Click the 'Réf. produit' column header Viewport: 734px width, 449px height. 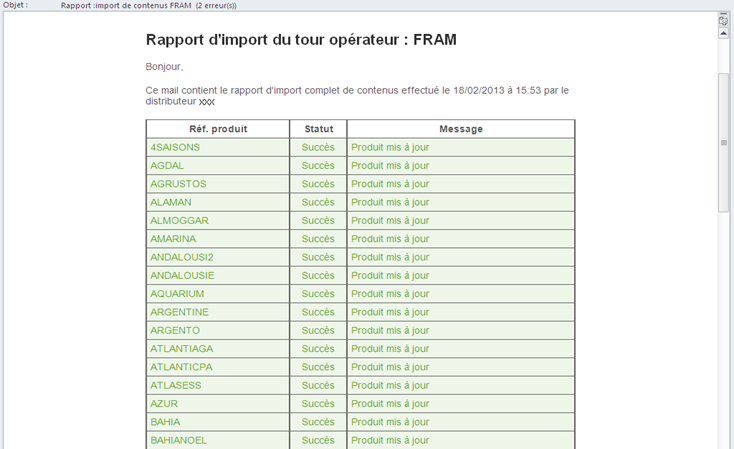pyautogui.click(x=218, y=129)
